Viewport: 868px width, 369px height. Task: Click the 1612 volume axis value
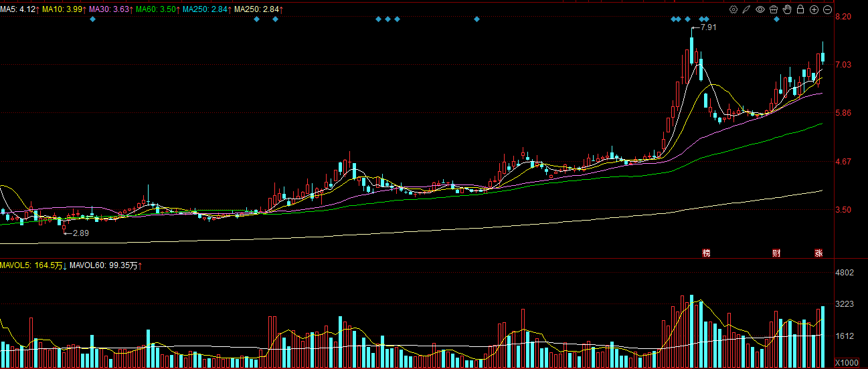click(x=845, y=336)
